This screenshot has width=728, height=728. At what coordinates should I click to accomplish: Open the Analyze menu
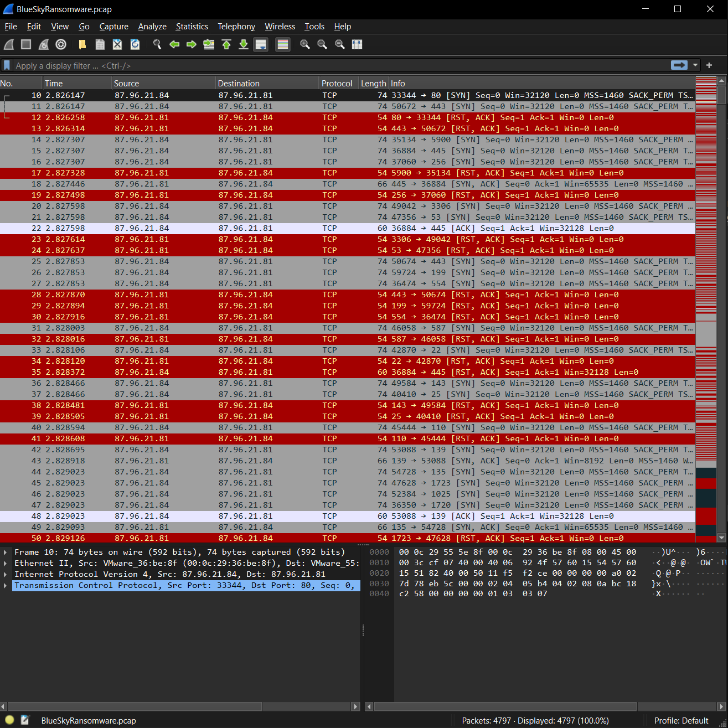click(152, 27)
